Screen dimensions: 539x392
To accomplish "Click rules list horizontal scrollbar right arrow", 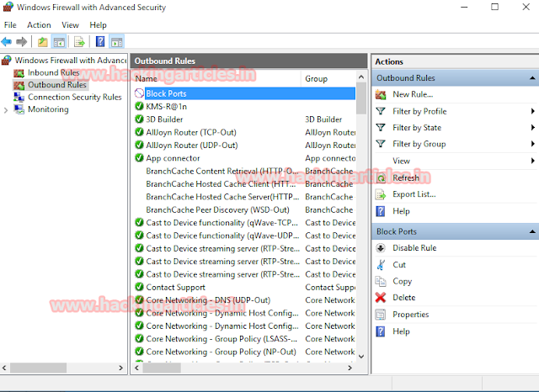I will 350,368.
